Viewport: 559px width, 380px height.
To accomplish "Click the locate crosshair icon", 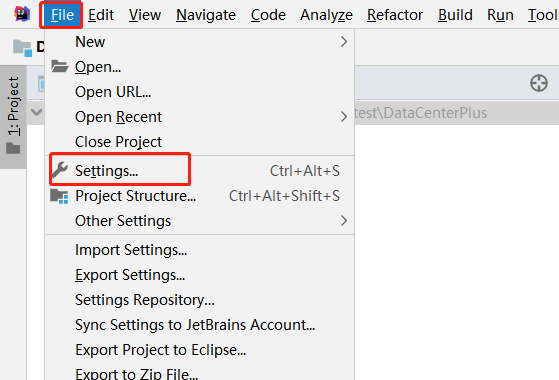I will pos(539,83).
